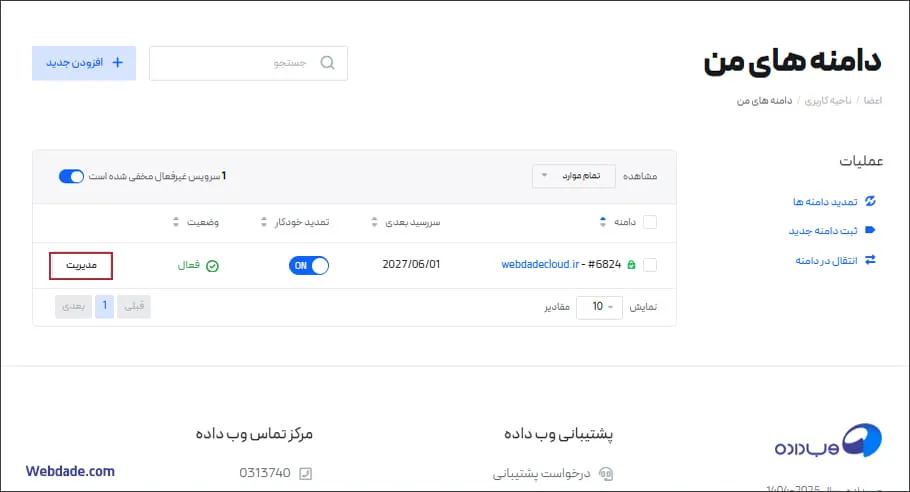Click the renew domains refresh icon
The image size is (910, 492).
click(x=870, y=201)
